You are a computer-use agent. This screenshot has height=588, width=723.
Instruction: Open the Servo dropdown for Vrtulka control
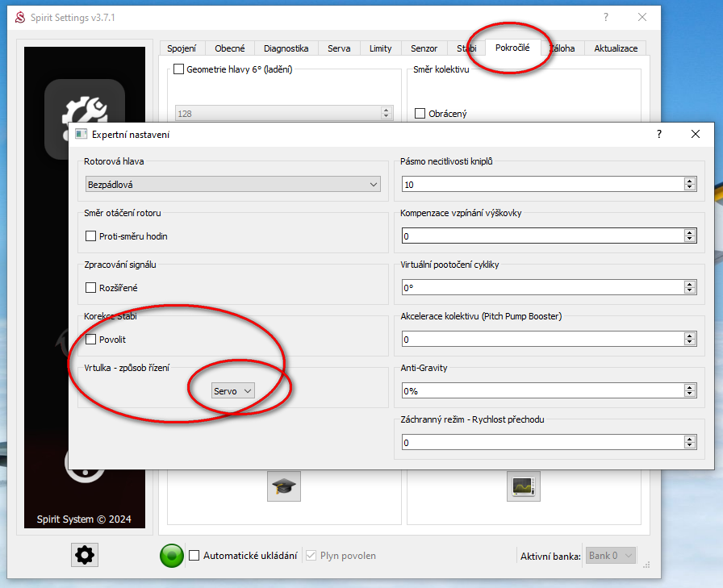coord(232,390)
